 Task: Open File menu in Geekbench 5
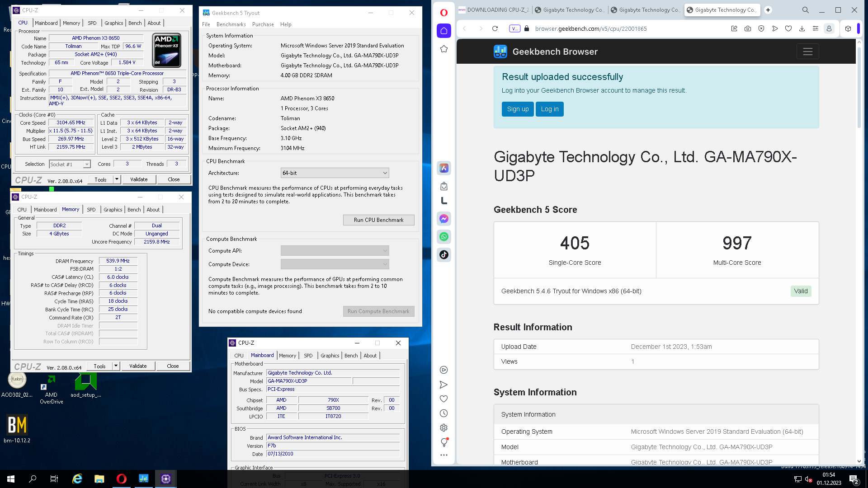click(x=206, y=24)
